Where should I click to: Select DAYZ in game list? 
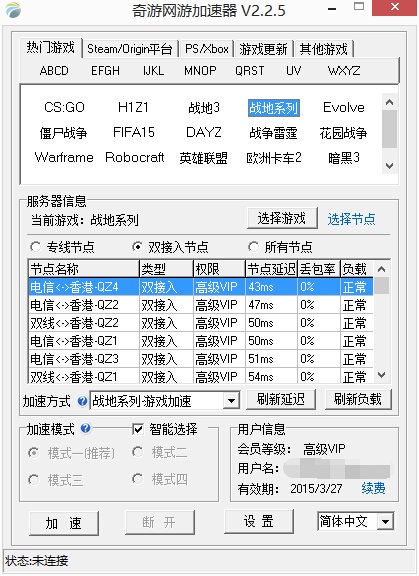click(204, 132)
